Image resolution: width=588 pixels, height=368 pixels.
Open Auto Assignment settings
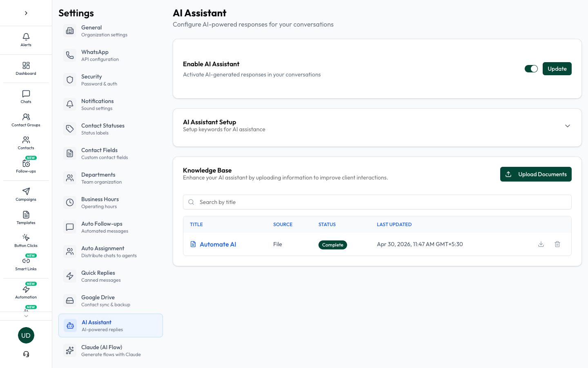point(111,251)
